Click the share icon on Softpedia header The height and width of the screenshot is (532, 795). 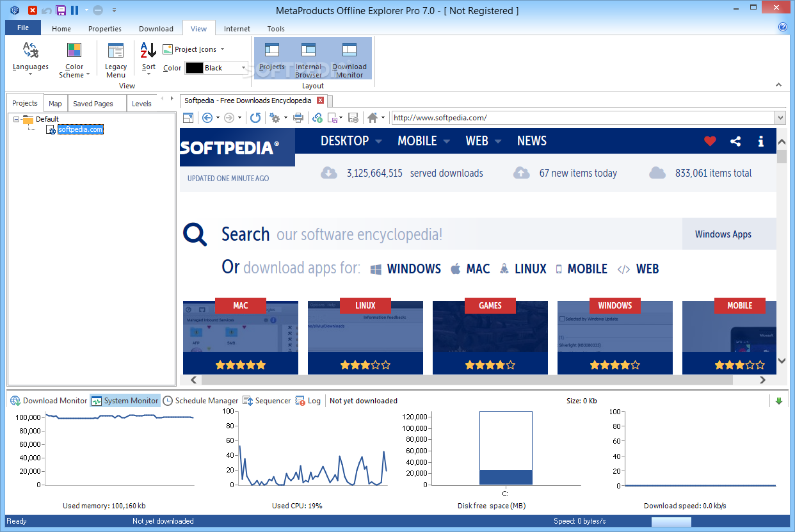pyautogui.click(x=735, y=141)
